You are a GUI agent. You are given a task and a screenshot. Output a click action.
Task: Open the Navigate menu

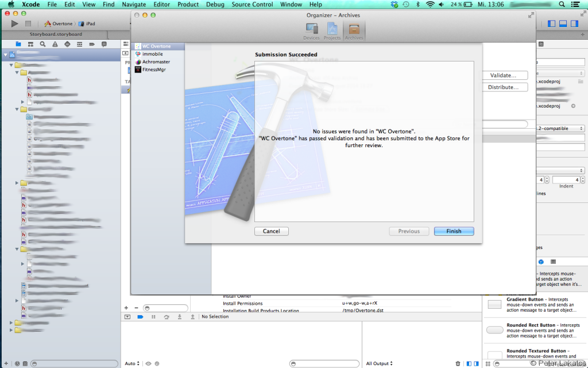coord(134,5)
